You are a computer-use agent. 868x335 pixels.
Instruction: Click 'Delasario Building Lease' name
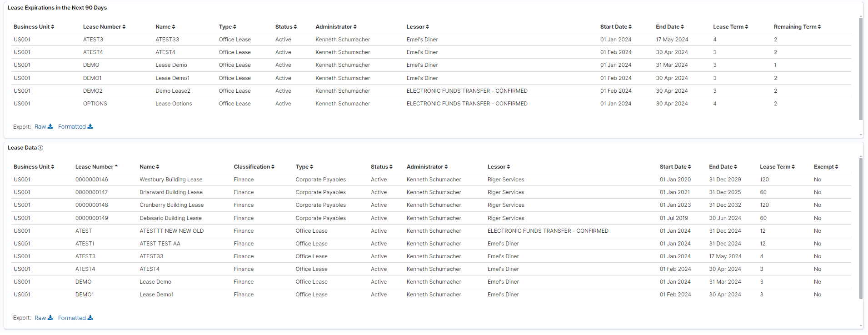[170, 218]
